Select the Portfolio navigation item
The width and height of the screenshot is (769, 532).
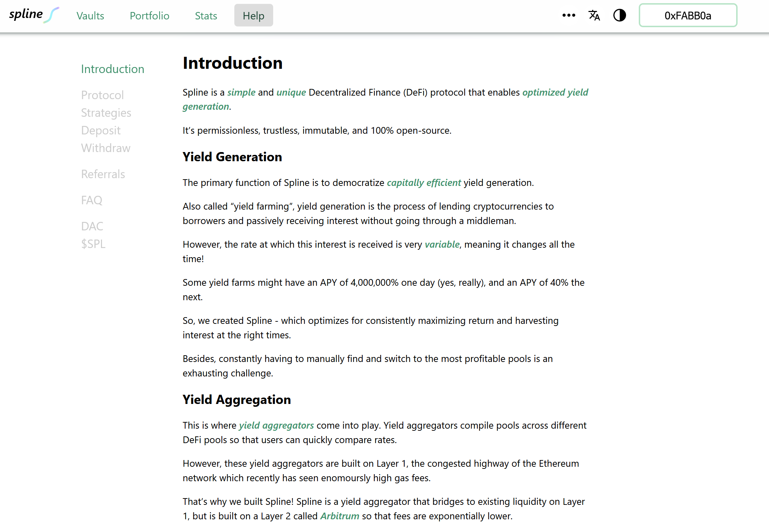(150, 16)
